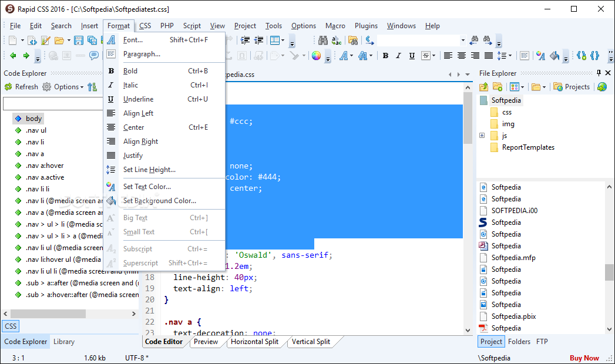
Task: Choose Paragraph... from the Format menu
Action: click(164, 54)
